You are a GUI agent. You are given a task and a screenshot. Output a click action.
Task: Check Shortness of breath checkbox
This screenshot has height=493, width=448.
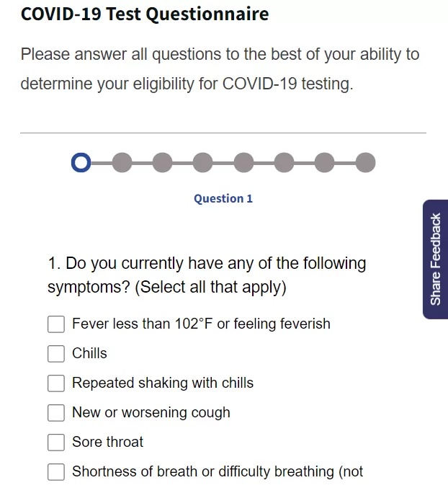[56, 472]
